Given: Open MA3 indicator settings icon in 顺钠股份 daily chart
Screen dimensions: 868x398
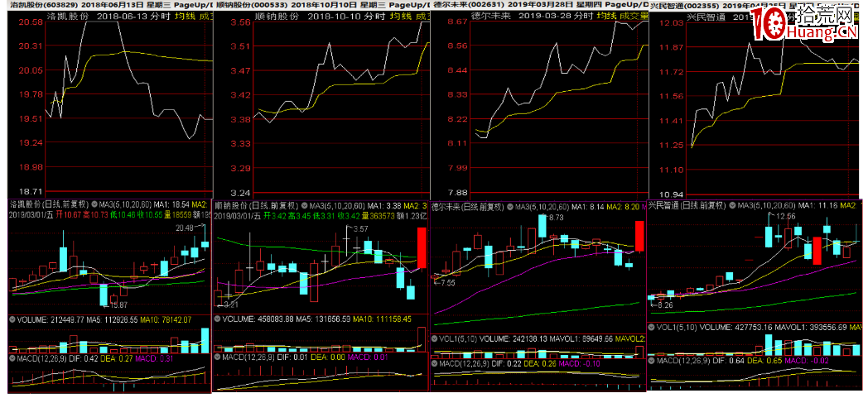Looking at the screenshot, I should point(304,205).
